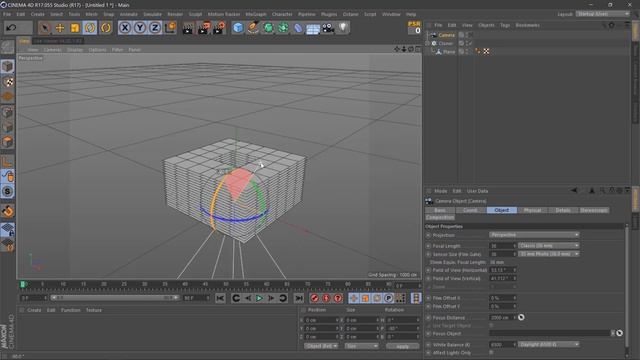640x360 pixels.
Task: Switch to the Composition tab
Action: coord(440,218)
